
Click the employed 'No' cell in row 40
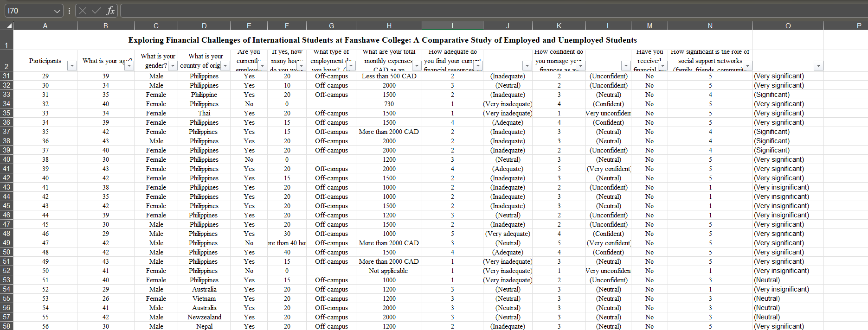pyautogui.click(x=249, y=159)
